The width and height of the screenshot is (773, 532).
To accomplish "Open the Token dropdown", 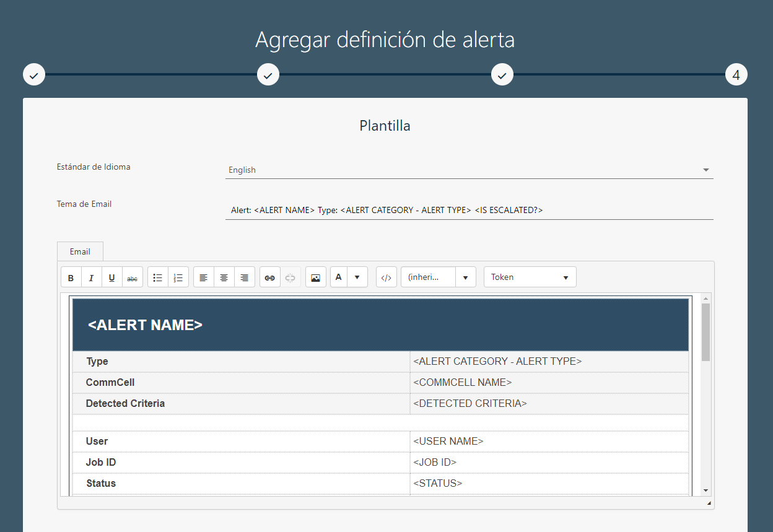I will pyautogui.click(x=530, y=277).
